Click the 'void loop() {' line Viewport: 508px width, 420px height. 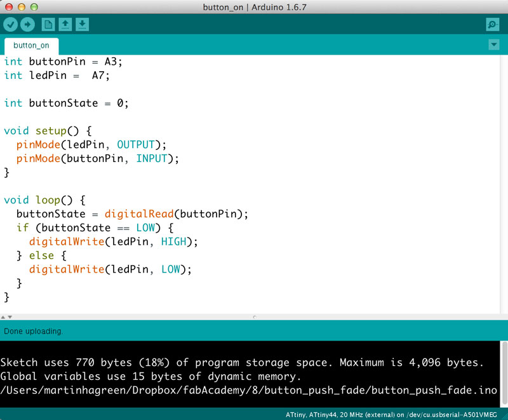click(44, 200)
